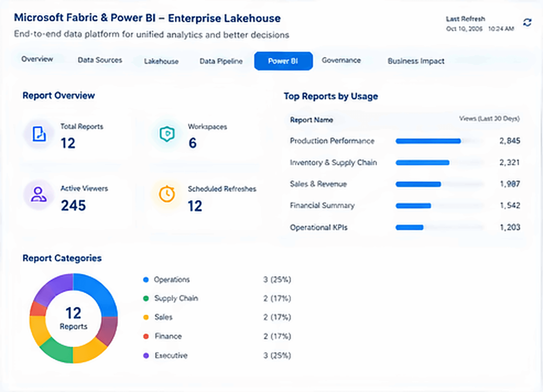543x392 pixels.
Task: Open the Financial Summary report name
Action: point(322,206)
